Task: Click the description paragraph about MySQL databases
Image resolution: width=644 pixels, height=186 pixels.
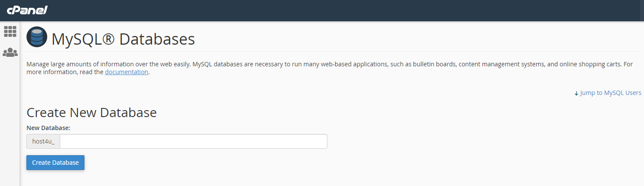Action: click(x=330, y=68)
